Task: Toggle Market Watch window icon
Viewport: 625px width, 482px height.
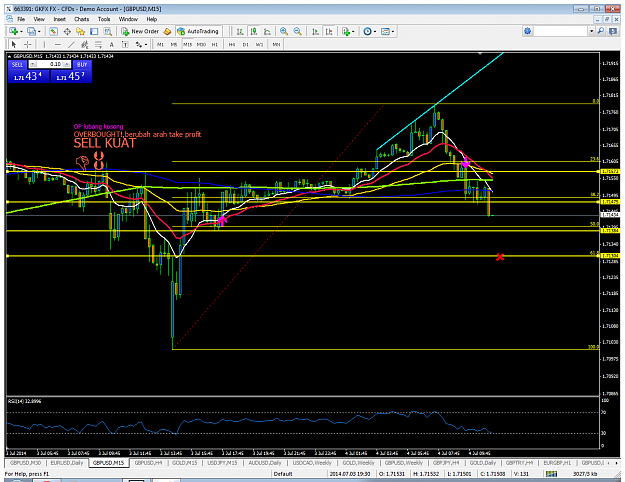Action: (53, 31)
